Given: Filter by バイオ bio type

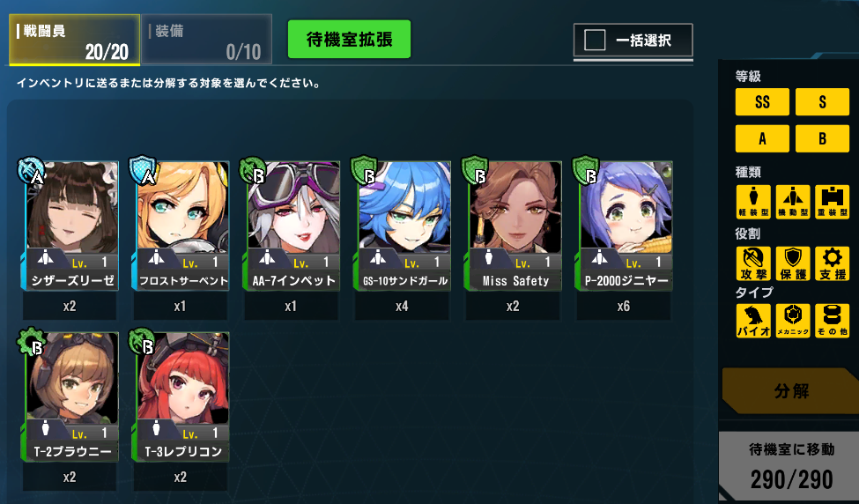Looking at the screenshot, I should [752, 321].
